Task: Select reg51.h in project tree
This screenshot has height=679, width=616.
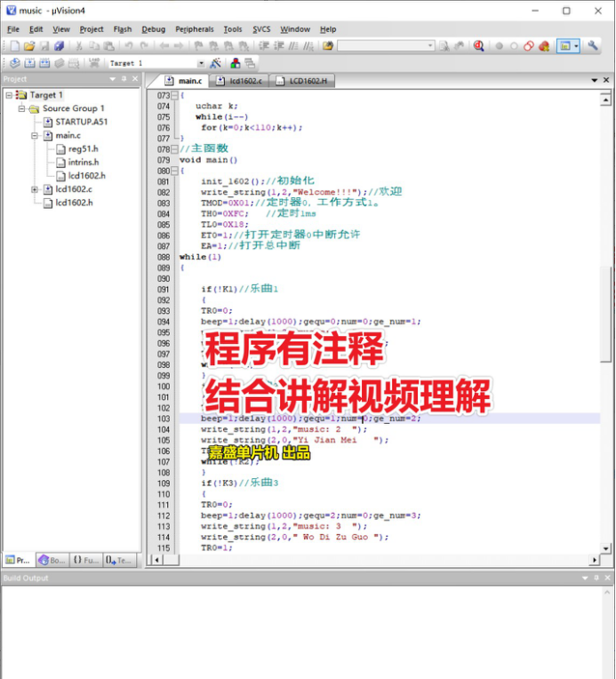Action: click(x=84, y=149)
